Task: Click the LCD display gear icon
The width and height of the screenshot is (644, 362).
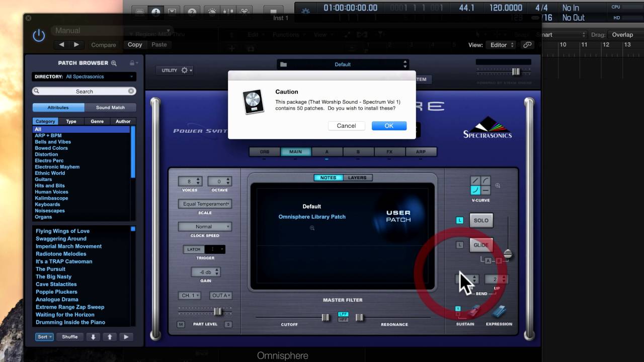Action: coord(305,12)
